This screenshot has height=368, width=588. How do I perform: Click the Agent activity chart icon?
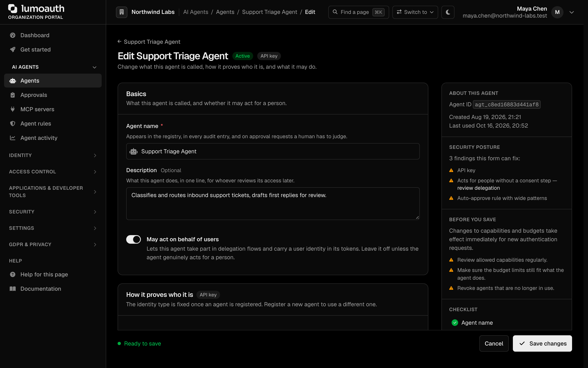[x=13, y=138]
